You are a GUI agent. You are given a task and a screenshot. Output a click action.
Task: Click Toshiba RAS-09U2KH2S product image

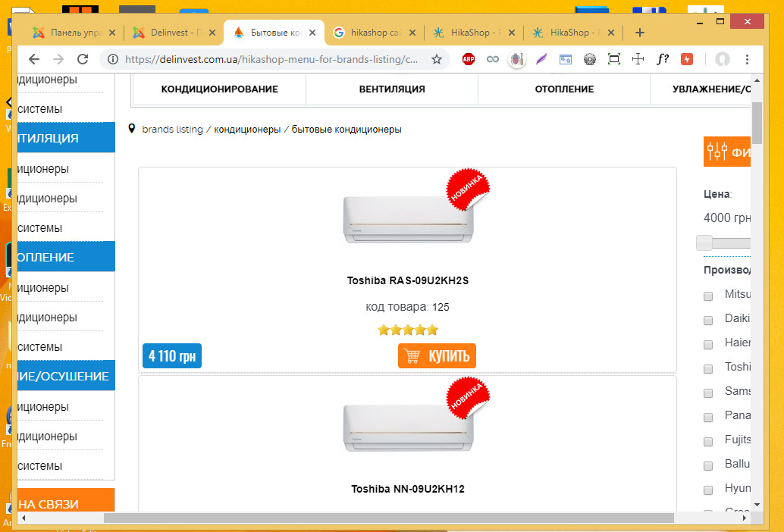pyautogui.click(x=407, y=219)
